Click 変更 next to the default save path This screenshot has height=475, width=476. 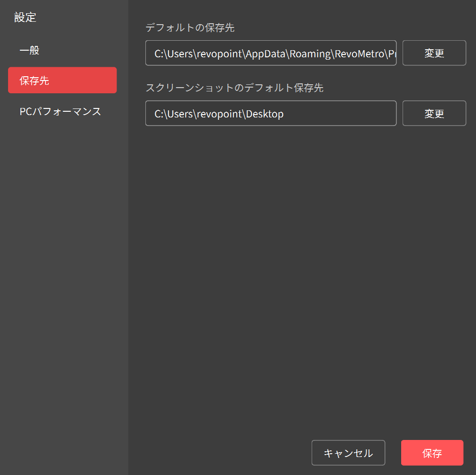434,53
